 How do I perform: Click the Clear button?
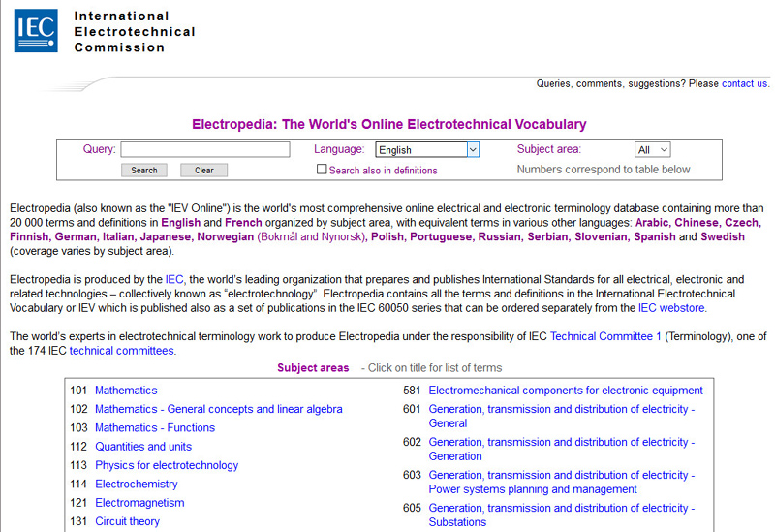coord(203,171)
